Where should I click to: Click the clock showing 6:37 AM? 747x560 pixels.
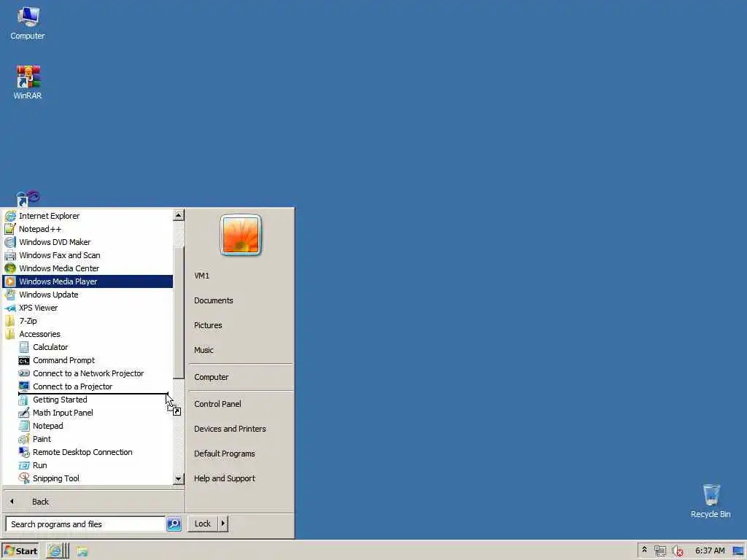(x=709, y=551)
